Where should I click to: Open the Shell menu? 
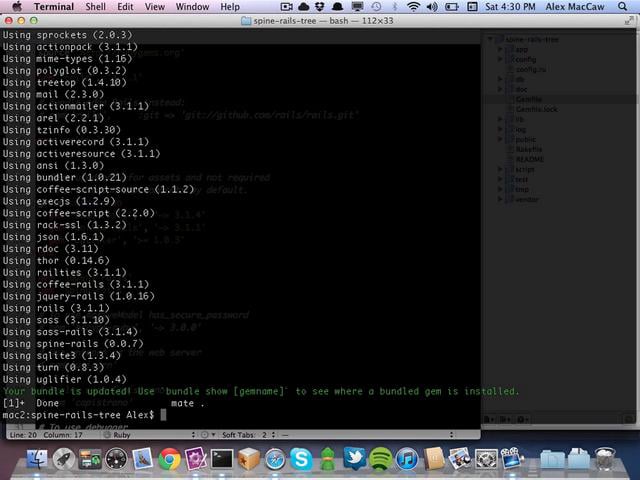pyautogui.click(x=96, y=7)
